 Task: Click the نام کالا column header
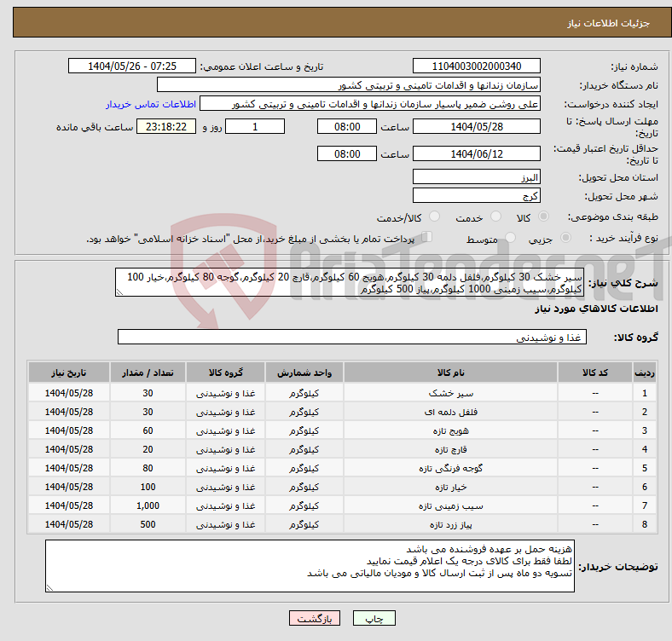click(x=450, y=372)
